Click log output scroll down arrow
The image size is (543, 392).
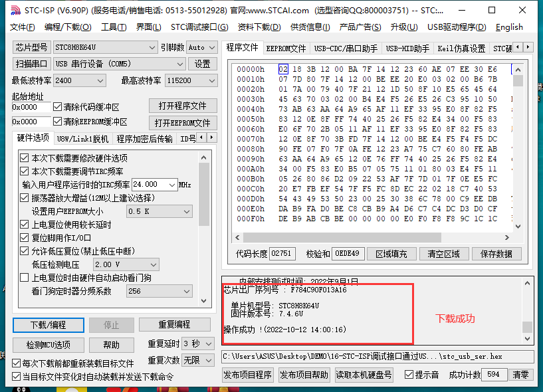(x=528, y=339)
